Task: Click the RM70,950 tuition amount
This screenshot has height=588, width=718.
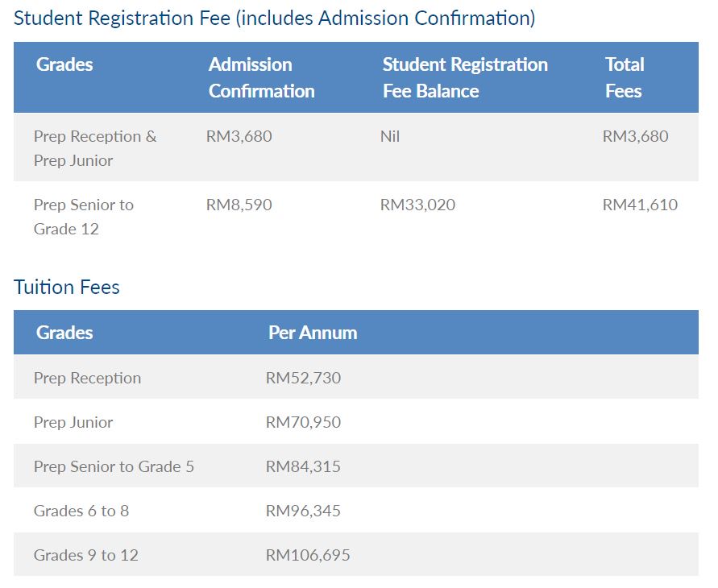Action: coord(303,422)
